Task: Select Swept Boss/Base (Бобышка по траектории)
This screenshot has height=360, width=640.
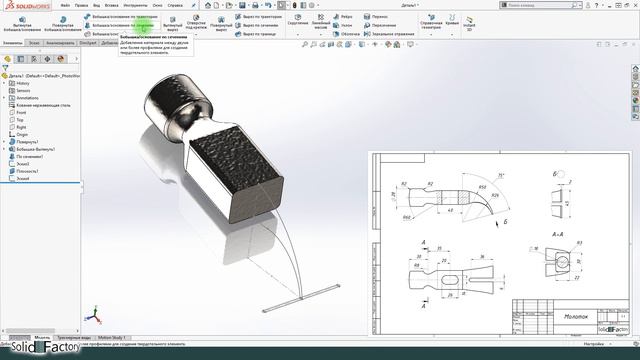Action: pyautogui.click(x=121, y=17)
